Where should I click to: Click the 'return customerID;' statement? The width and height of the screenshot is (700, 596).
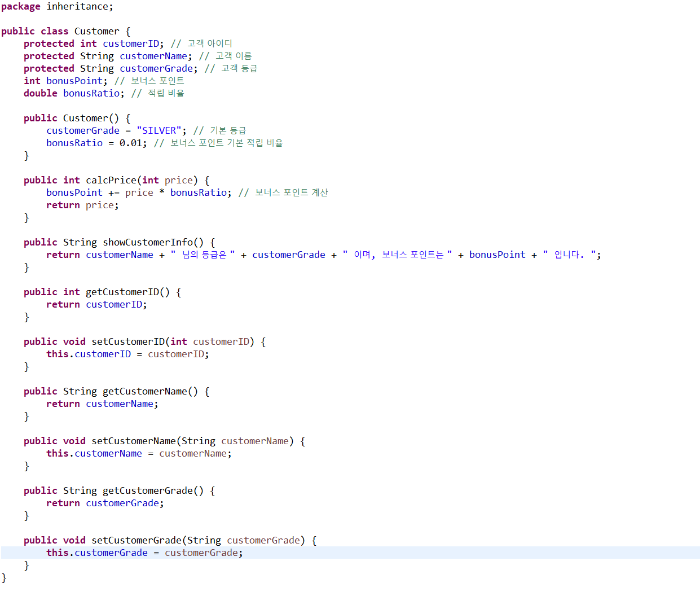coord(96,305)
